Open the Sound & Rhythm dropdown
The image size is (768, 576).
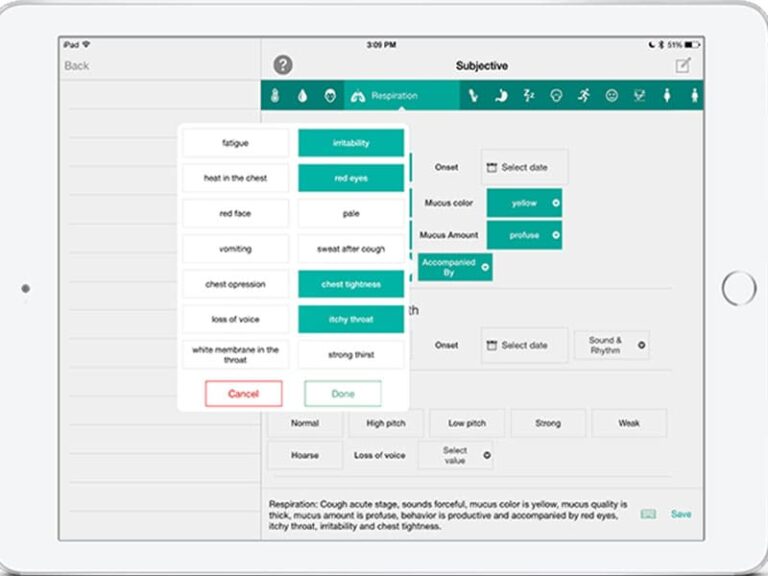point(612,345)
